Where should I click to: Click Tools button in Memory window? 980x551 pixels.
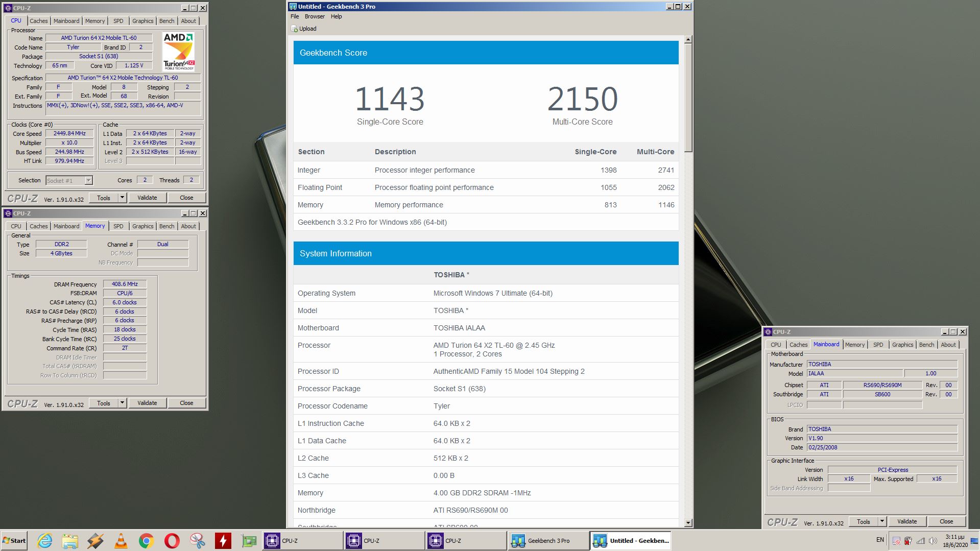104,403
